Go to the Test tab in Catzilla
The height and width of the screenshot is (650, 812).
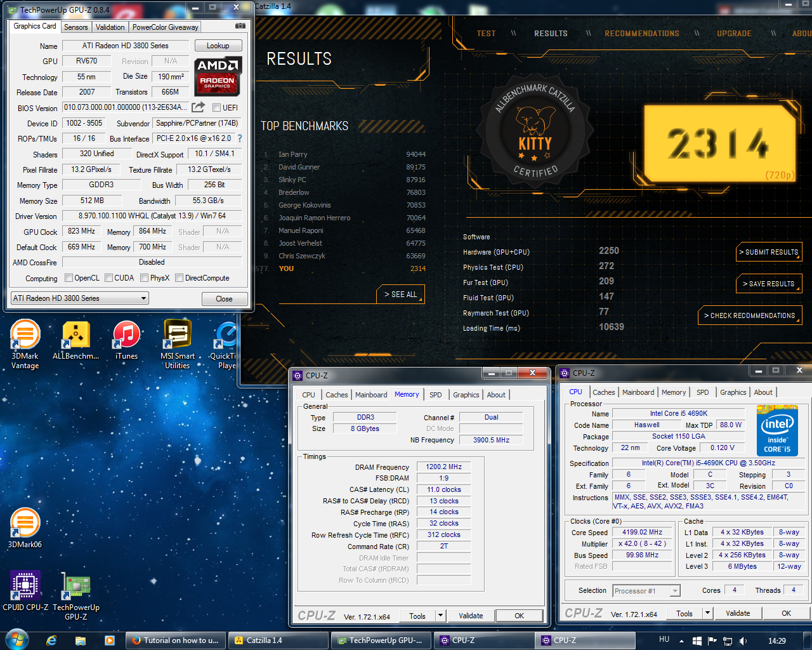pyautogui.click(x=487, y=34)
